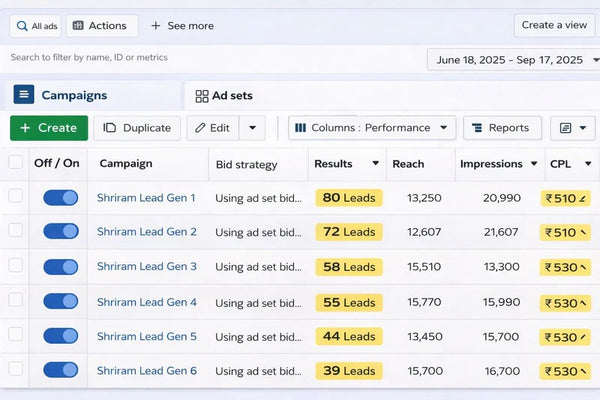Image resolution: width=600 pixels, height=400 pixels.
Task: Click the Edit pencil icon
Action: (200, 128)
